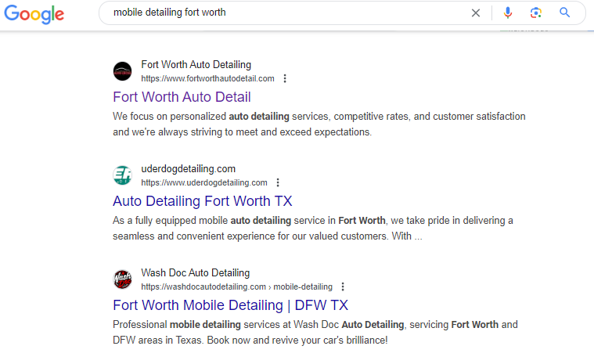The width and height of the screenshot is (594, 364).
Task: Click in the search input field
Action: point(288,13)
